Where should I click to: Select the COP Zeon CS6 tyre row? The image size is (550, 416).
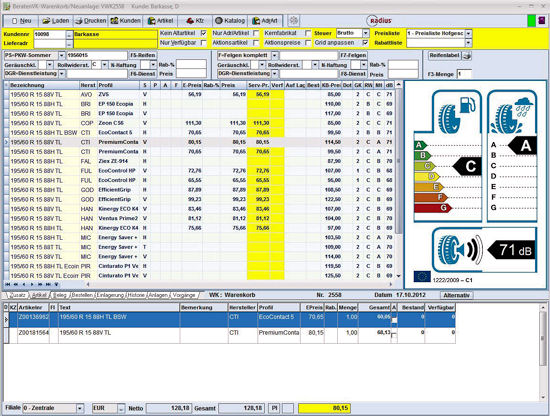click(x=200, y=123)
